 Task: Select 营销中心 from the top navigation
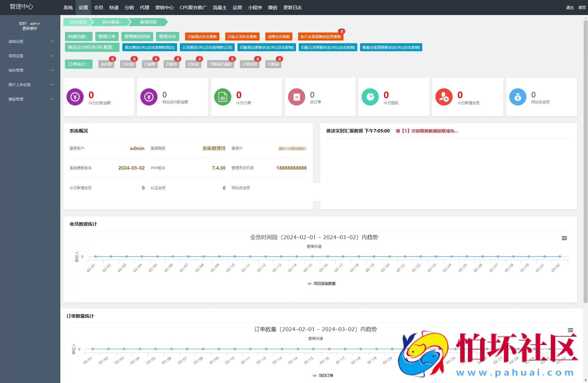pos(164,7)
